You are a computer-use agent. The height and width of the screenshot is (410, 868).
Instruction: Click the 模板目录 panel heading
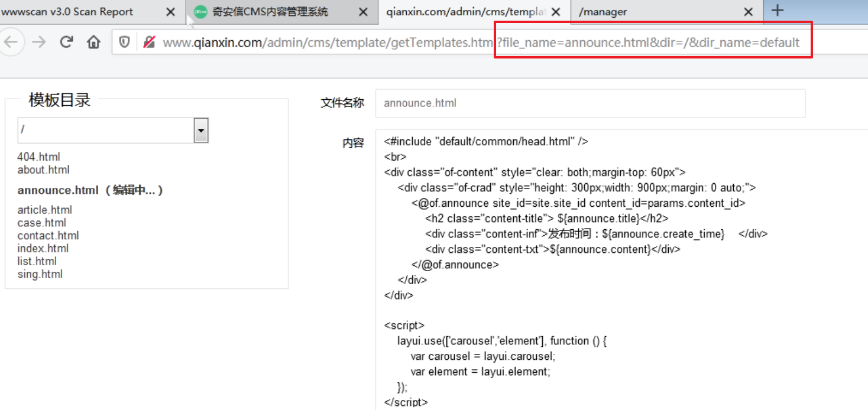coord(60,100)
